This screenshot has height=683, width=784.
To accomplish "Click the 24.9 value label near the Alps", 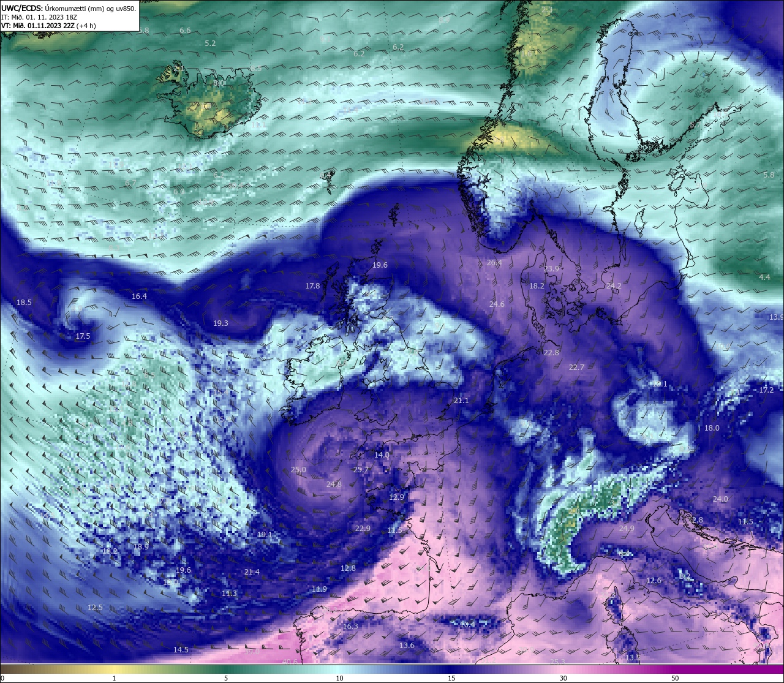I will [x=627, y=529].
